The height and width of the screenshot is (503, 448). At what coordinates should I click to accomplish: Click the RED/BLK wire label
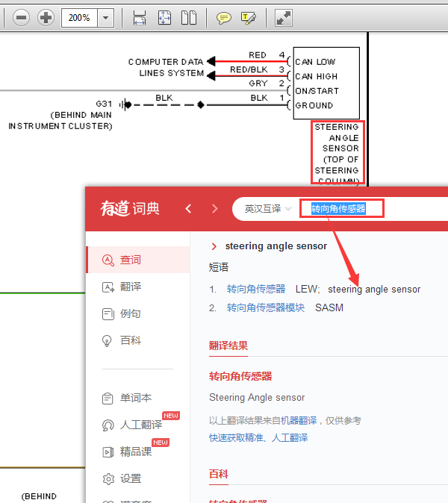pos(249,69)
